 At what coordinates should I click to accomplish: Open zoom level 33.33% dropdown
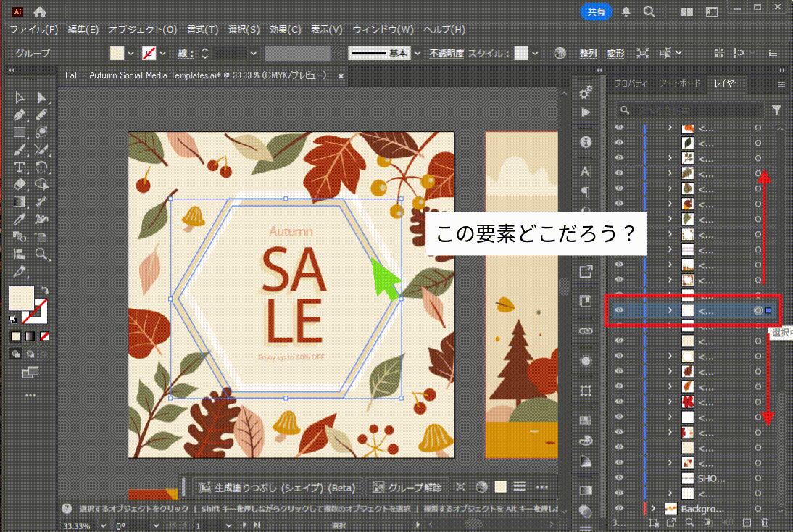point(104,526)
